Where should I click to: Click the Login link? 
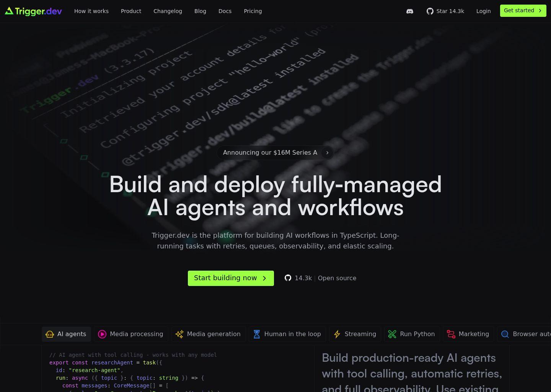click(483, 11)
